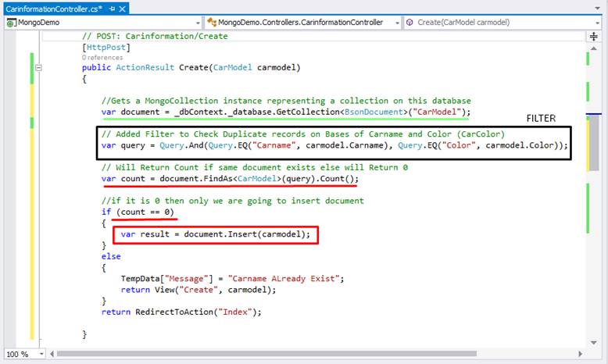Open the Create(CarModel carmodel) member dropdown
Image resolution: width=608 pixels, height=364 pixels.
597,23
